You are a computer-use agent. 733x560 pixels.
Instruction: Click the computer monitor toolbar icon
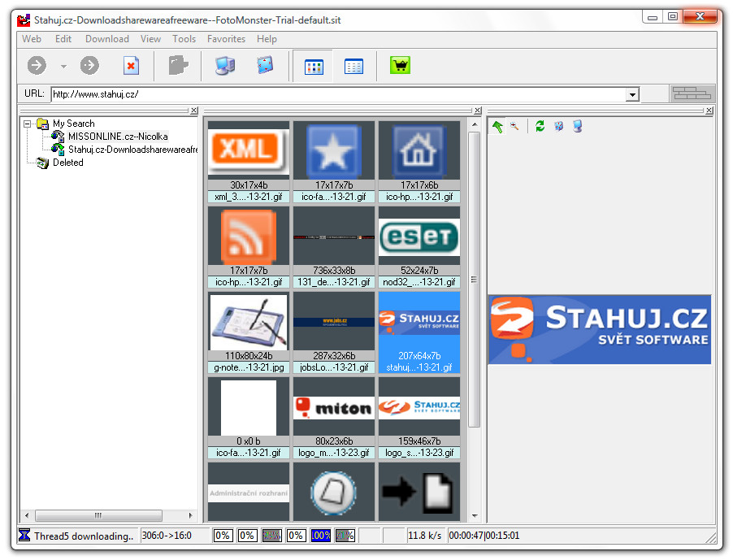(225, 66)
